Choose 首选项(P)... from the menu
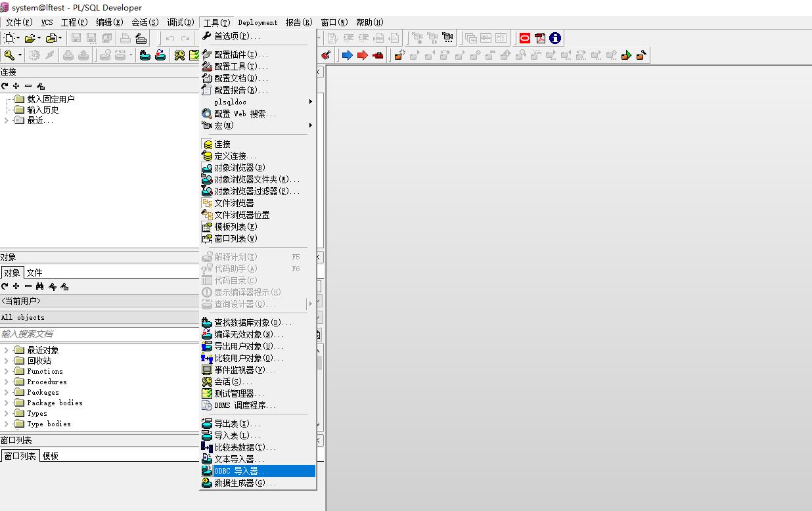Image resolution: width=812 pixels, height=511 pixels. pos(258,36)
